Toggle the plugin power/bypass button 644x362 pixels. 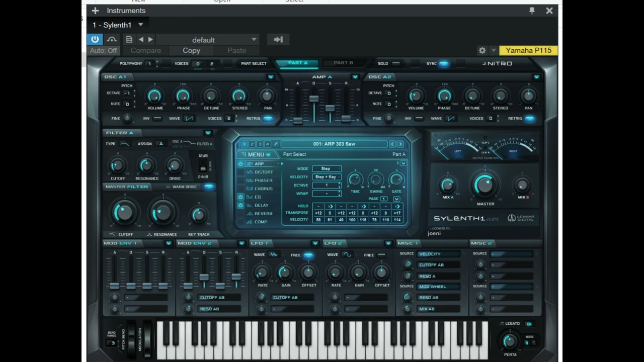tap(95, 39)
